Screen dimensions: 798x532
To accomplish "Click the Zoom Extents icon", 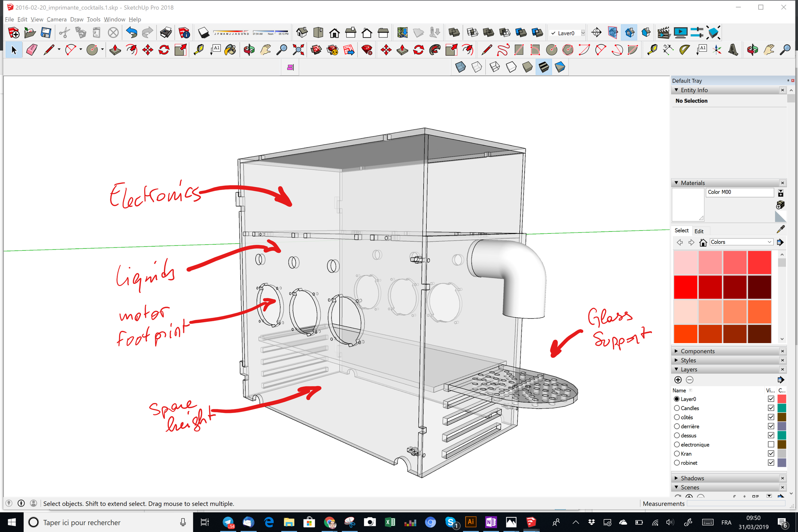I will (298, 50).
